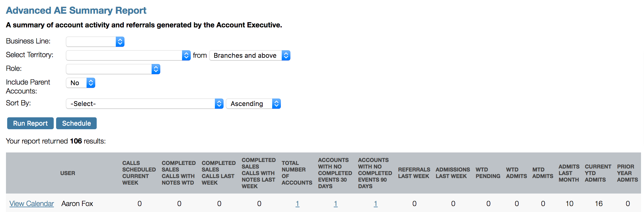Open accounts with no events 90 days link
The height and width of the screenshot is (212, 644).
pos(376,204)
